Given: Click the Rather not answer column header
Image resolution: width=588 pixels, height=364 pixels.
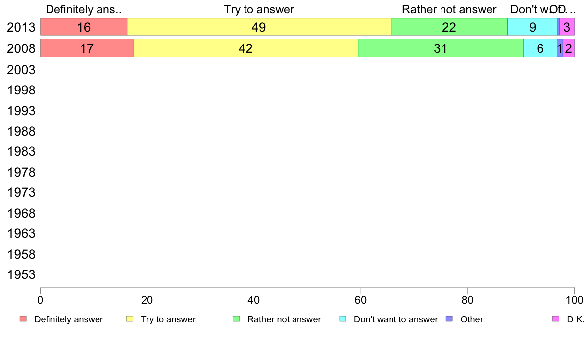Looking at the screenshot, I should pyautogui.click(x=449, y=9).
